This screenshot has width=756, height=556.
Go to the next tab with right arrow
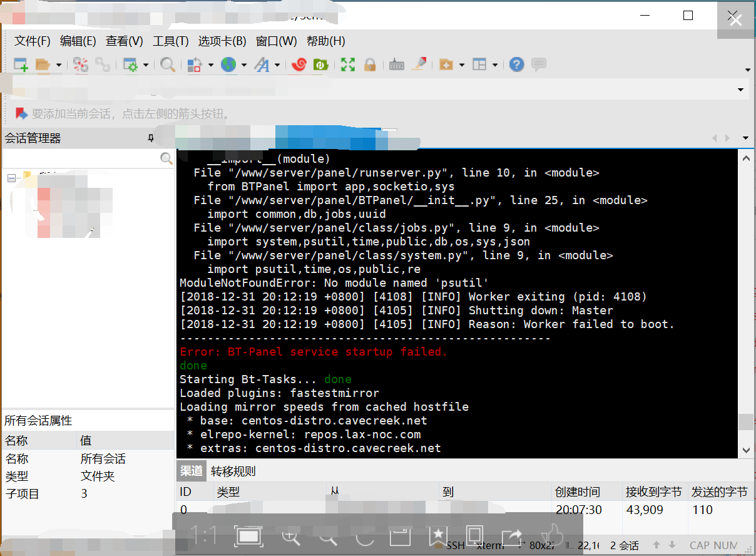coord(727,138)
